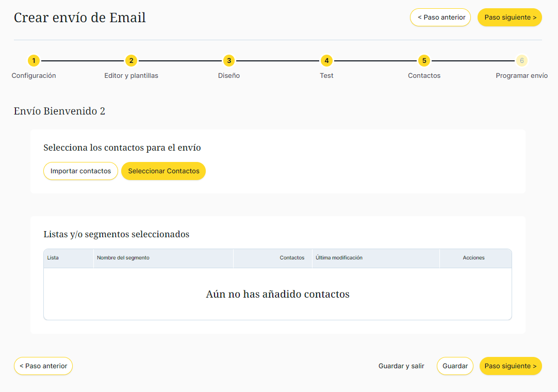The image size is (558, 392).
Task: Switch to Editor y plantillas step label
Action: point(131,76)
